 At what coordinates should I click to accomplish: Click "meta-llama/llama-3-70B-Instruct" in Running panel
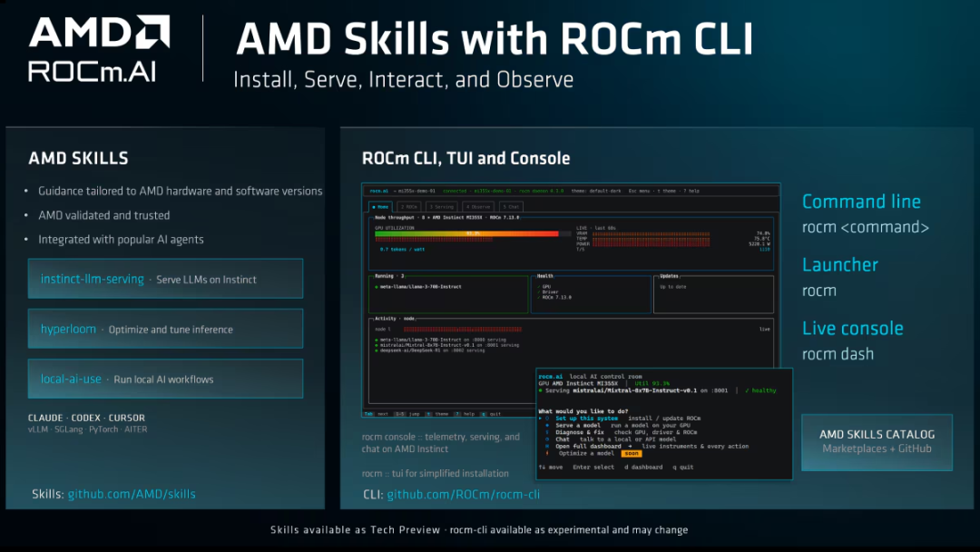click(x=421, y=287)
